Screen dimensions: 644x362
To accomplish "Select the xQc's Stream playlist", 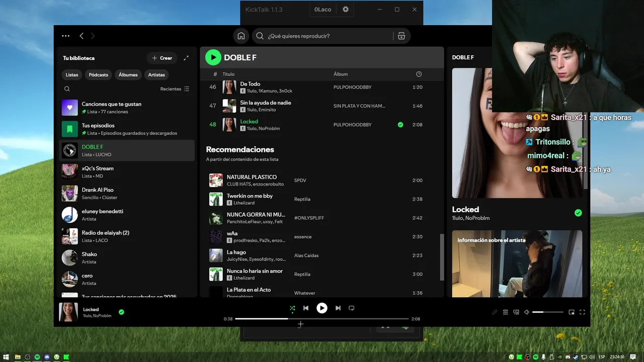I will click(127, 172).
